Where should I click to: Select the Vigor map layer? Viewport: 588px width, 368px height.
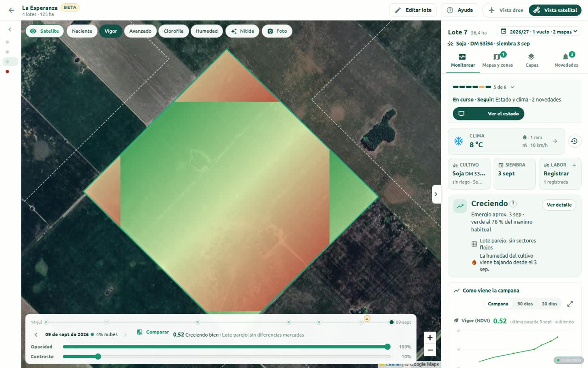click(x=111, y=31)
